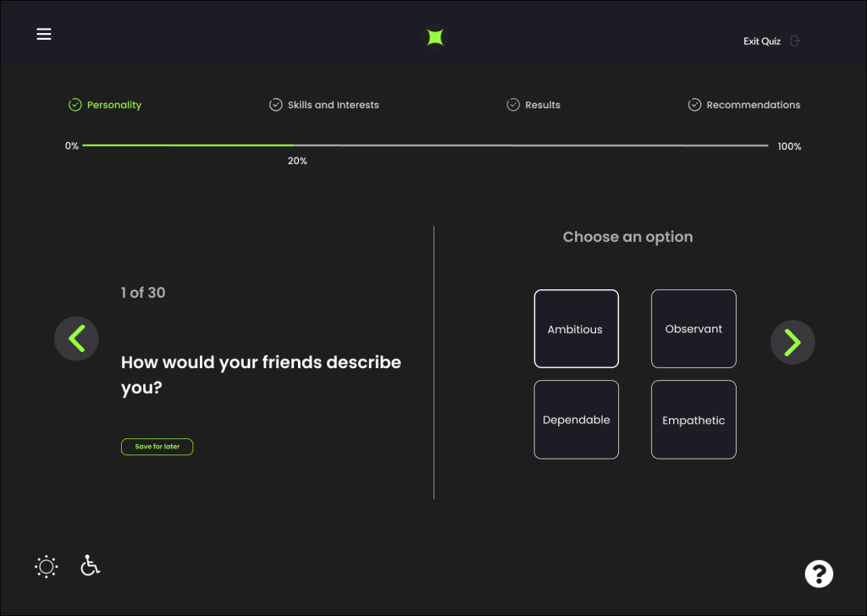Open accessibility options wheelchair icon

point(90,565)
